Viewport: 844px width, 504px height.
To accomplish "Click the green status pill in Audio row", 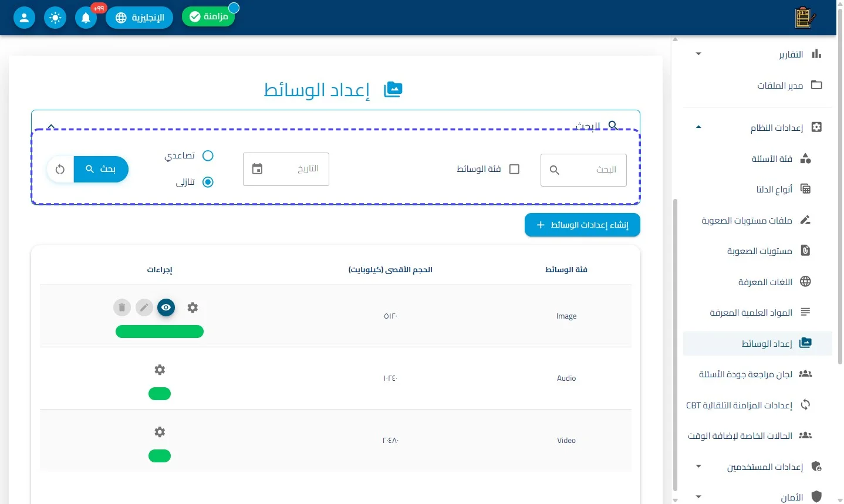I will tap(160, 394).
